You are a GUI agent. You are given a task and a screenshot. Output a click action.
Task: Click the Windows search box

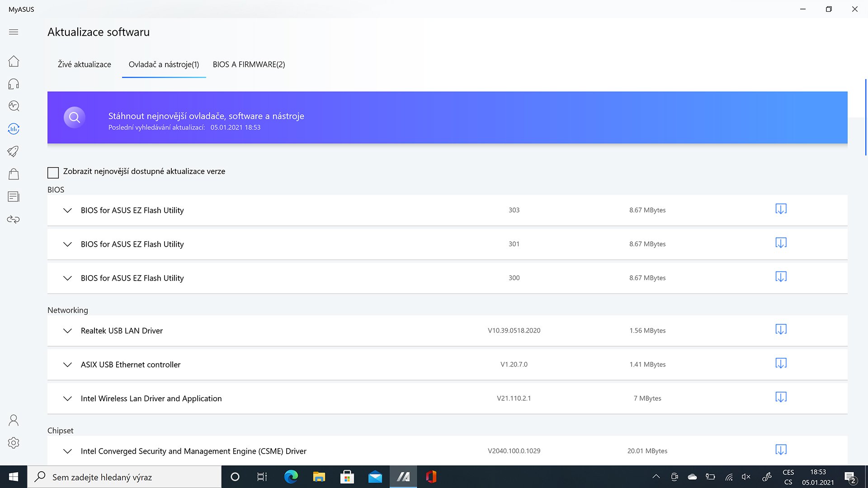[x=124, y=477]
